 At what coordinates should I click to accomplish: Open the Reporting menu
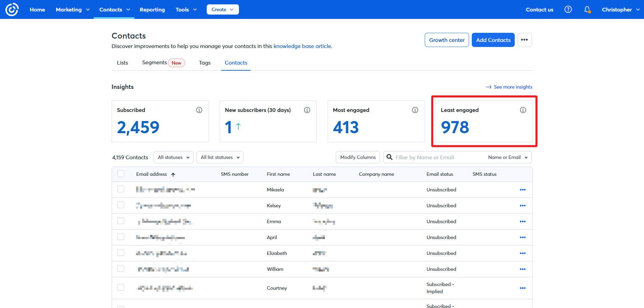pos(152,9)
